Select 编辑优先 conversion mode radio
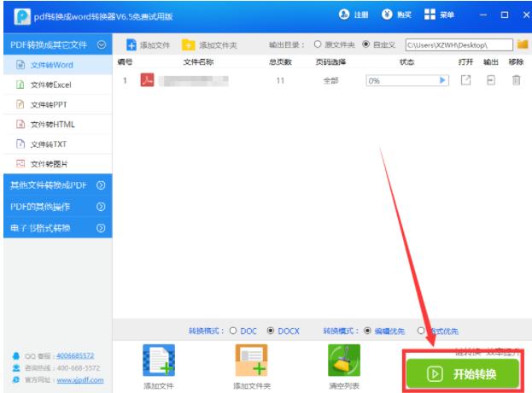Viewport: 532px width, 393px height. [367, 331]
